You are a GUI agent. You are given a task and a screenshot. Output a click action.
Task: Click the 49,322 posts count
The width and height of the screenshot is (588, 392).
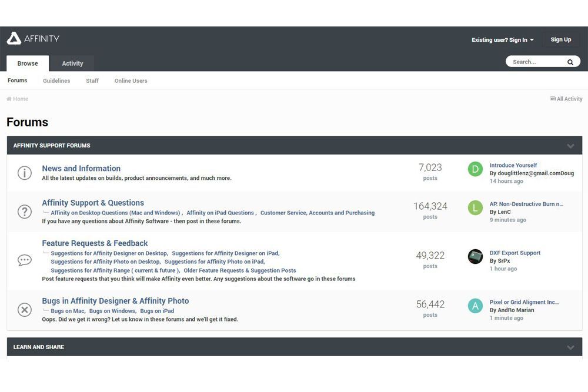click(430, 256)
